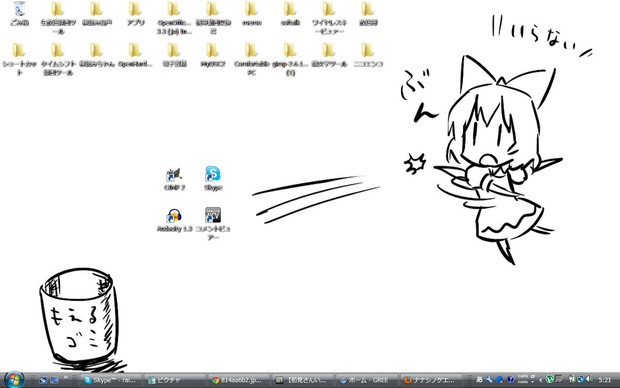
Task: Open the Recycle Bin desktop icon
Action: point(19,13)
